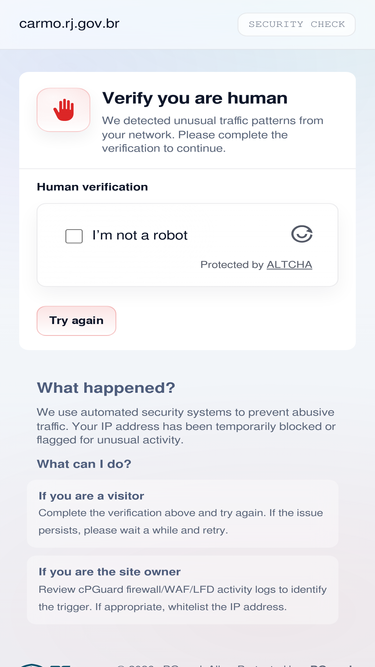Viewport: 375px width, 667px height.
Task: Select the "If you are the site owner" card
Action: click(x=183, y=590)
